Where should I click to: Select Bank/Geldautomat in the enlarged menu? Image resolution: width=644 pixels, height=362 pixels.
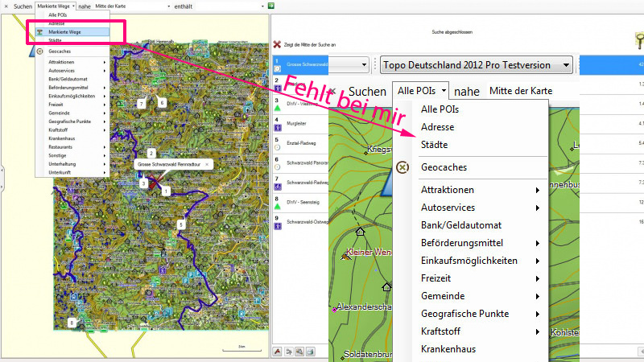pos(460,225)
